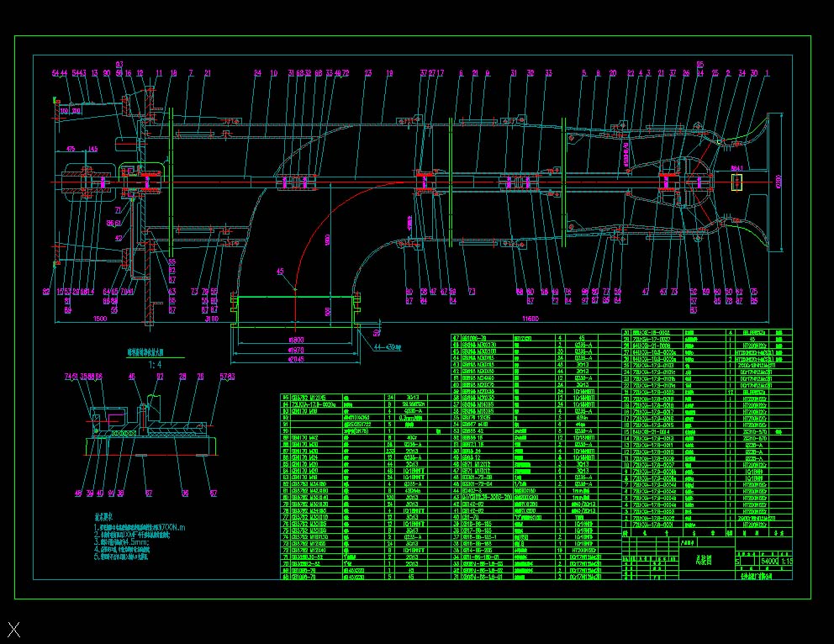Screen dimensions: 834x644
Task: Select the 1:4 detail scale label
Action: (155, 365)
